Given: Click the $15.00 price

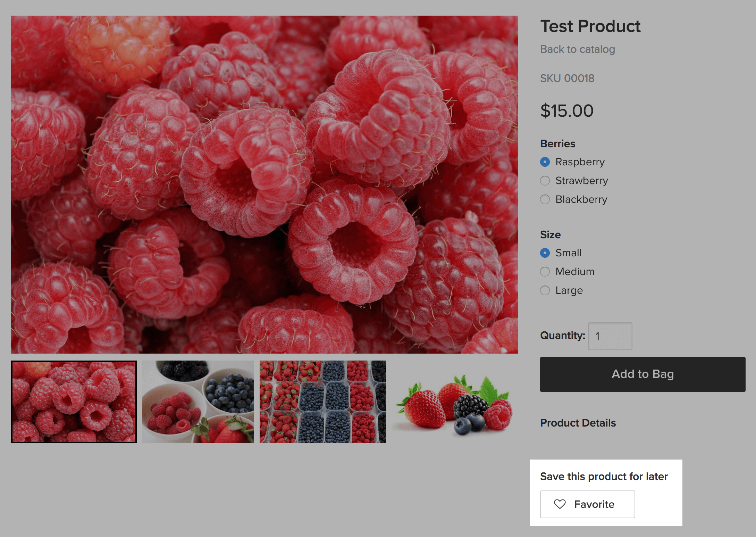Looking at the screenshot, I should click(x=567, y=111).
